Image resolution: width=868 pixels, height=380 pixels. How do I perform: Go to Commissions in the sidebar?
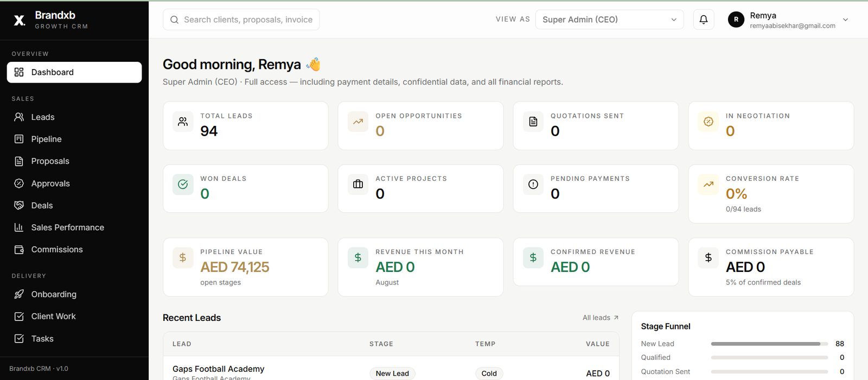(74, 250)
